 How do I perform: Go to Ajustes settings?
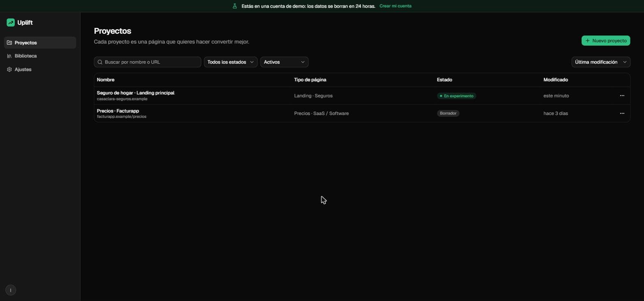click(x=40, y=69)
